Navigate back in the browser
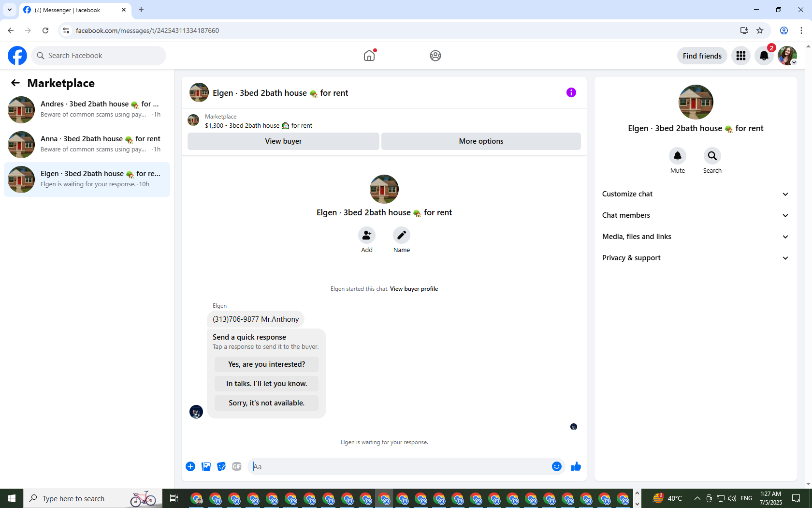The width and height of the screenshot is (812, 508). point(11,30)
